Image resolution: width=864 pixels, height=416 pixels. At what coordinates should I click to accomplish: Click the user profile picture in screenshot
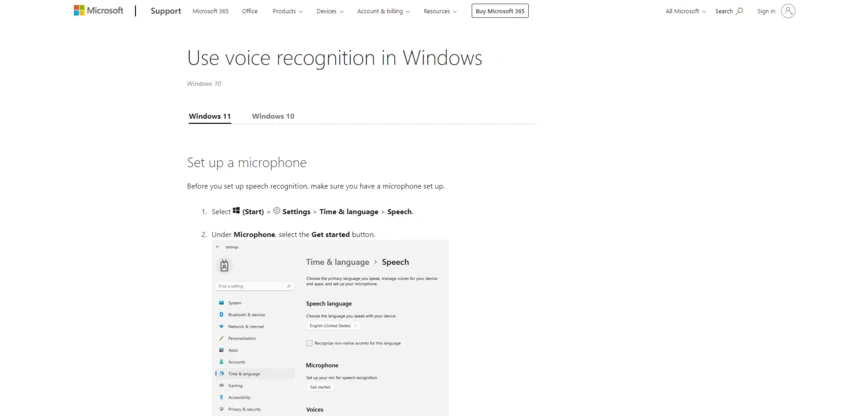(x=224, y=266)
